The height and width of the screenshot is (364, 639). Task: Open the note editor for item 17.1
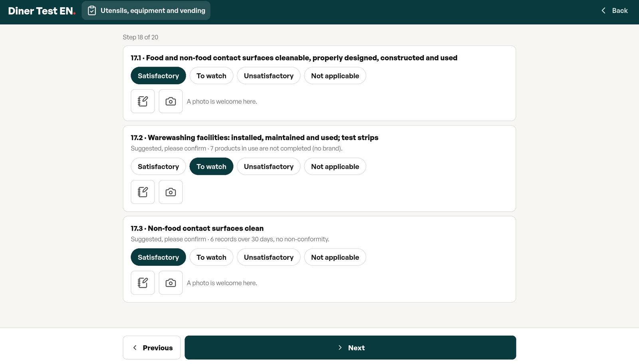click(x=143, y=101)
